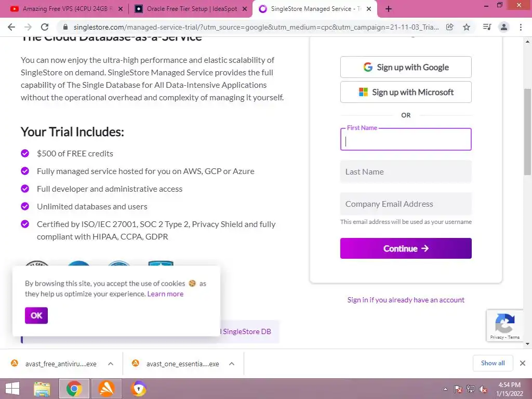This screenshot has height=399, width=532.
Task: Expand avast_one_essential download options
Action: [x=232, y=364]
